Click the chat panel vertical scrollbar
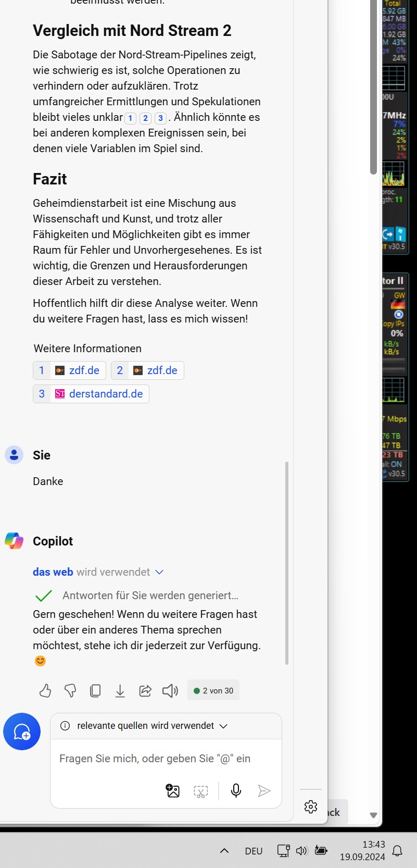Screen dimensions: 417x868 coord(287,563)
